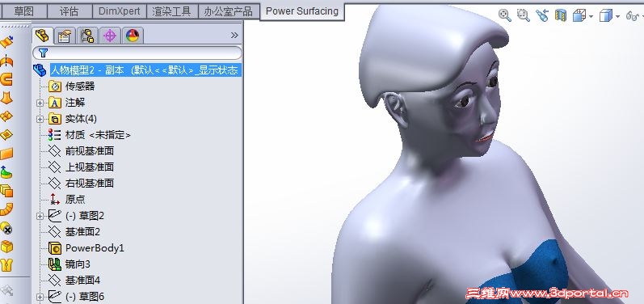Screen dimensions: 644x304
Task: Switch to the 渲染工具 tab
Action: point(171,11)
